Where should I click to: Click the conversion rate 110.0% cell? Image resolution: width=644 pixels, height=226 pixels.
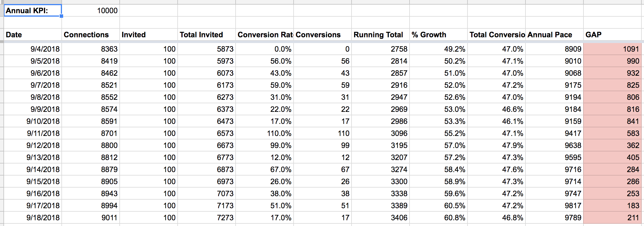265,133
